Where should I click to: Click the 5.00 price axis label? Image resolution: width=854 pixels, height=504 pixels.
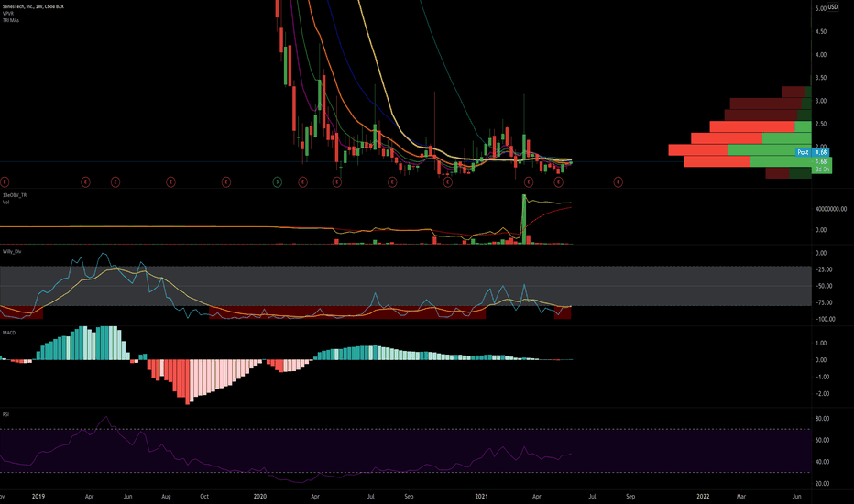pyautogui.click(x=820, y=9)
